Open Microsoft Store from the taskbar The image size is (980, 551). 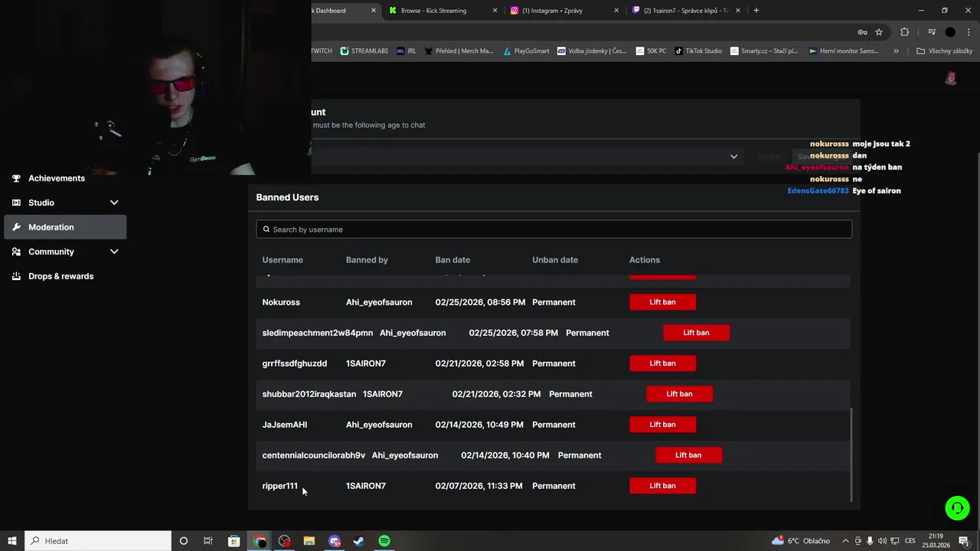tap(234, 541)
